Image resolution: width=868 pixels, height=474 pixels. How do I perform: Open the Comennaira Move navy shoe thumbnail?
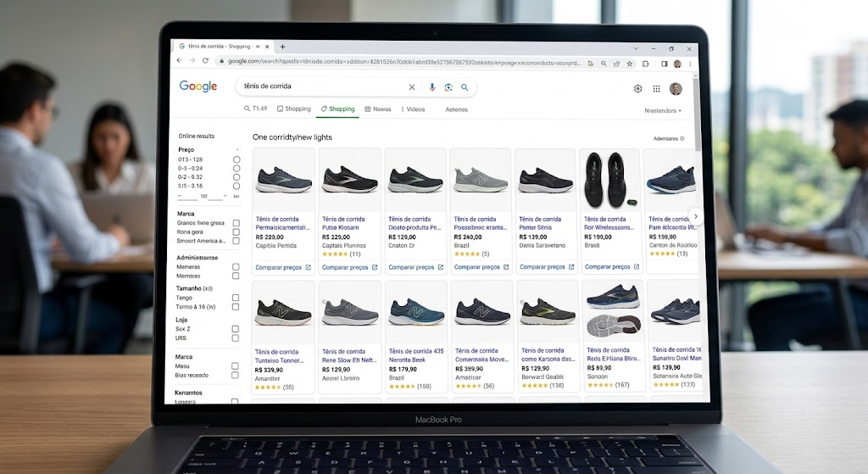coord(482,312)
